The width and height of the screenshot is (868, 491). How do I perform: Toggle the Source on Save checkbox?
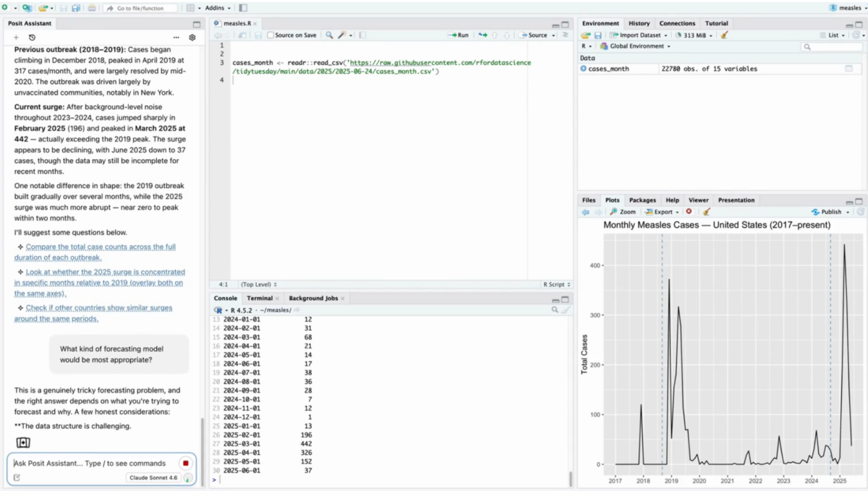click(271, 35)
